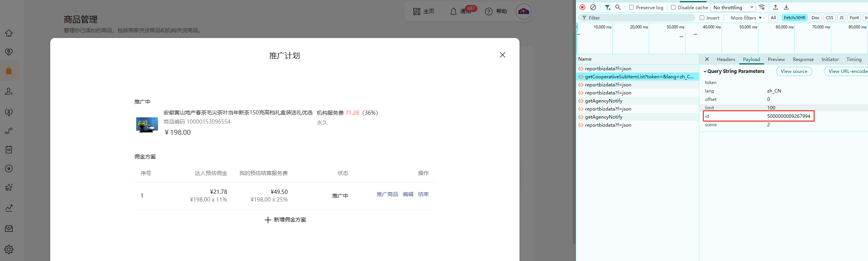
Task: Open network conditions wifi icon
Action: point(762,7)
